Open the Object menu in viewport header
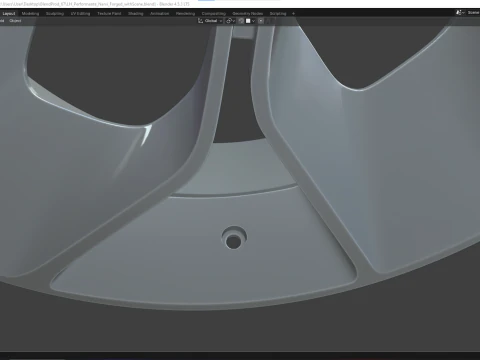 pos(15,21)
